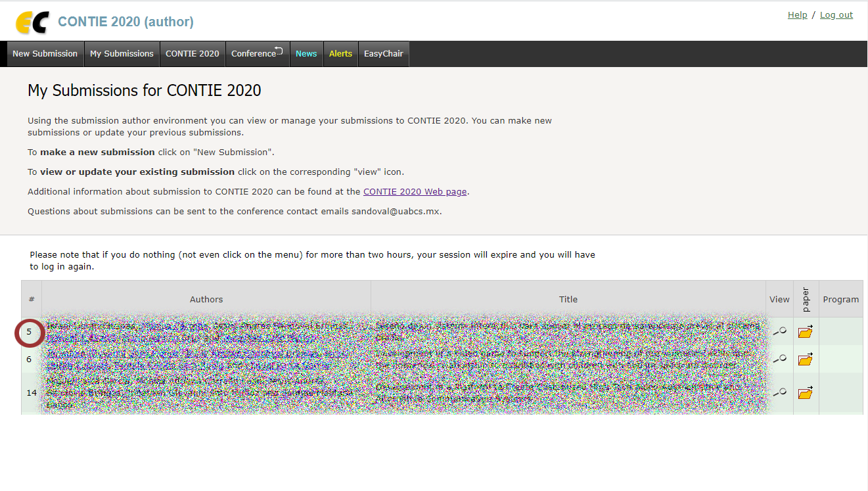
Task: Click the Program column header
Action: point(841,299)
